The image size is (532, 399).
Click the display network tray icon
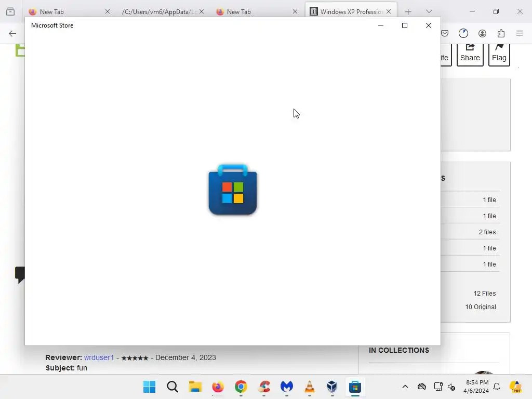coord(438,387)
